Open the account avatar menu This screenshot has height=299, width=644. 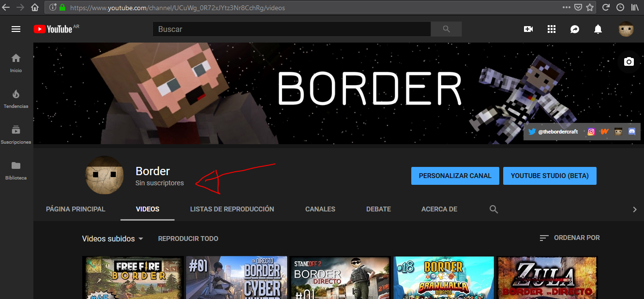click(626, 29)
